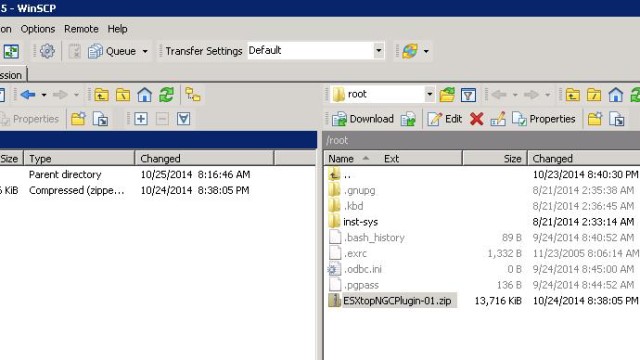This screenshot has height=360, width=640.
Task: Click the refresh globe icon in toolbar
Action: [x=410, y=51]
